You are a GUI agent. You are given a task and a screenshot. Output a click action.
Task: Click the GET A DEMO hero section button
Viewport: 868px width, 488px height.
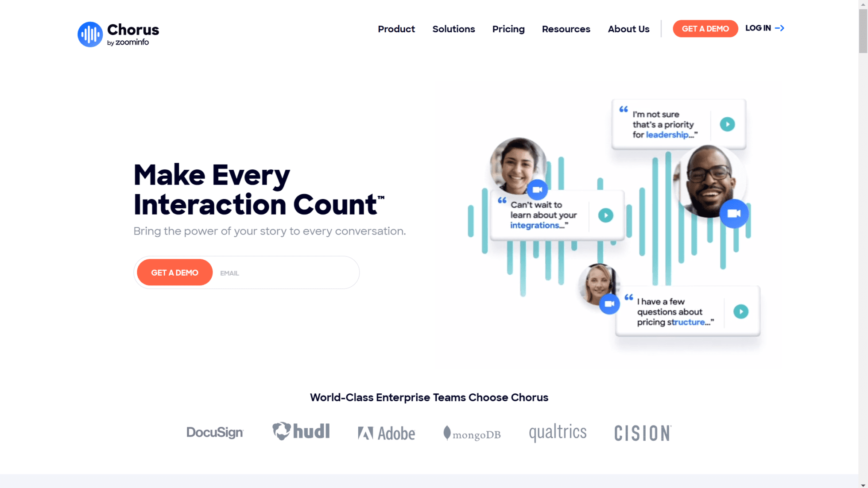point(174,272)
